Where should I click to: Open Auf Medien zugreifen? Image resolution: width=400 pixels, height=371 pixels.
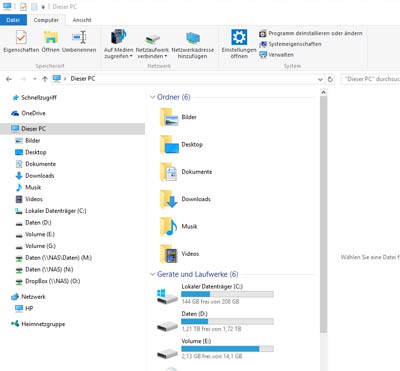(118, 44)
